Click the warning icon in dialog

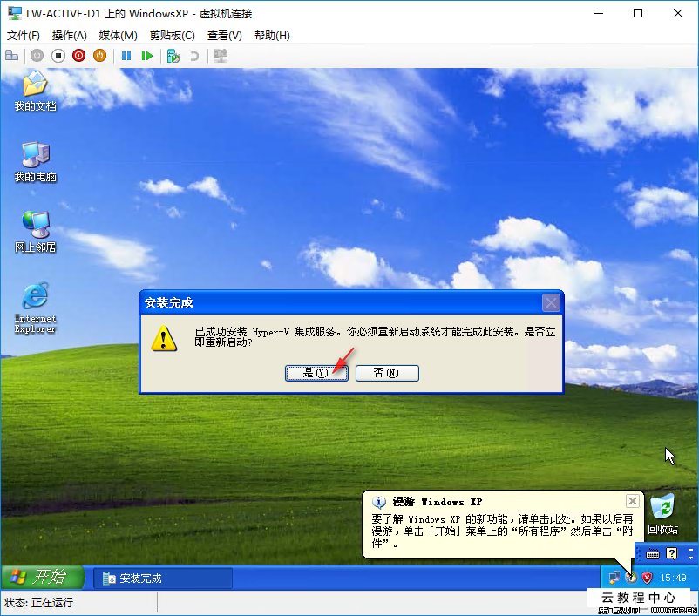[164, 338]
